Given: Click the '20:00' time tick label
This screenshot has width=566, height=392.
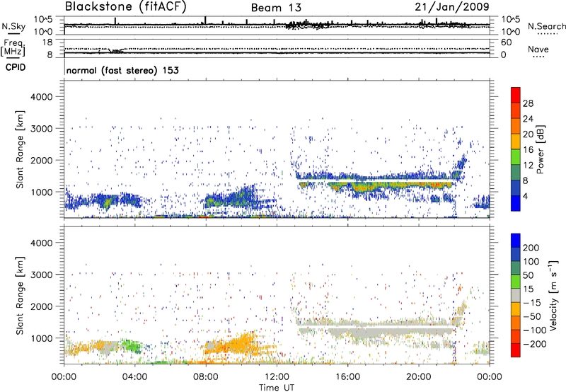Looking at the screenshot, I should [x=418, y=377].
